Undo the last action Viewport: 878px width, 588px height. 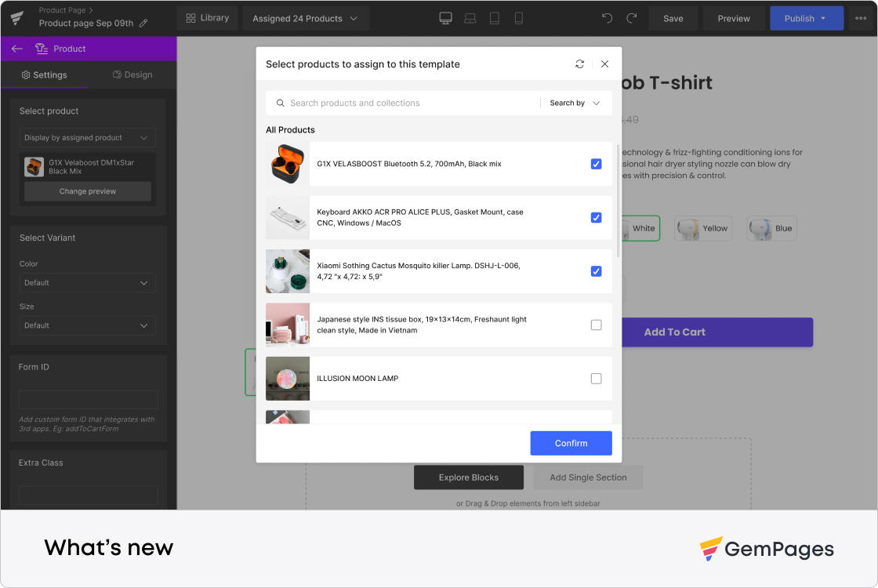coord(607,18)
